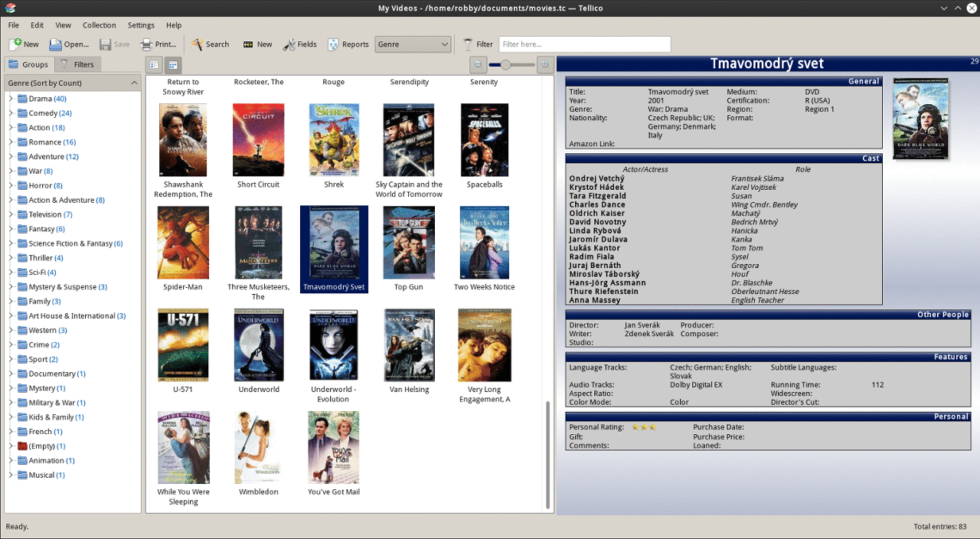Open collection Fields editor
Viewport: 980px width, 539px height.
coord(299,44)
